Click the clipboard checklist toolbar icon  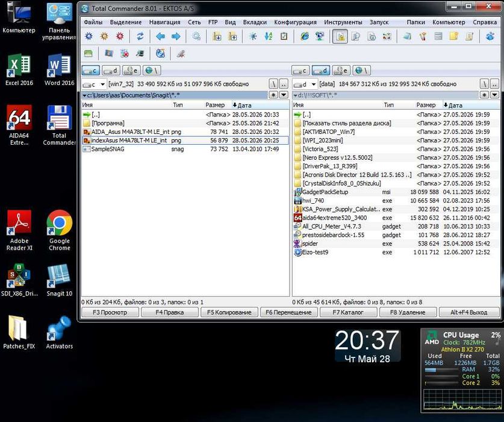click(x=284, y=36)
